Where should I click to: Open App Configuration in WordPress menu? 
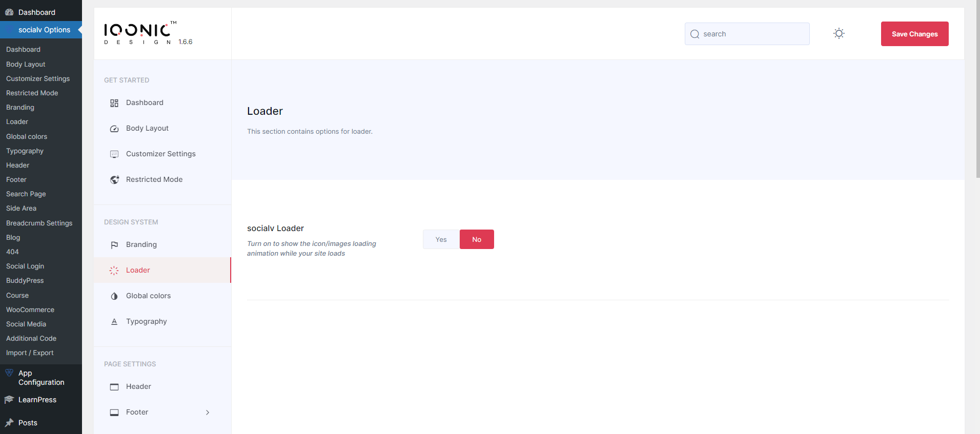tap(41, 378)
